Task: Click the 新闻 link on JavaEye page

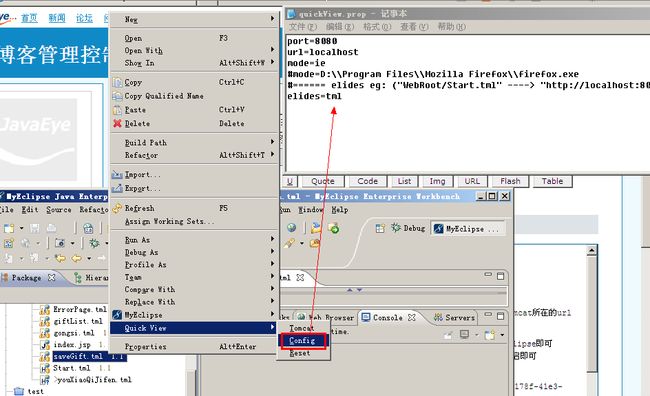Action: (57, 18)
